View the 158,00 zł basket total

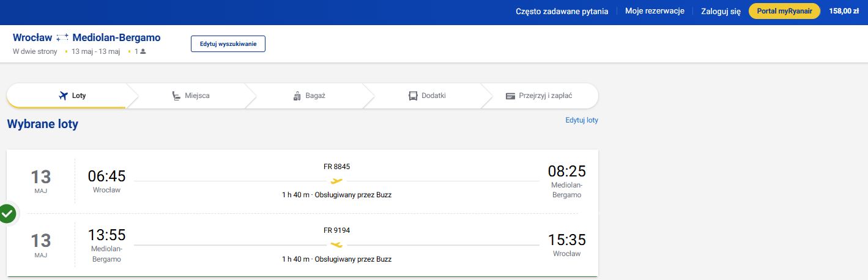(x=844, y=11)
